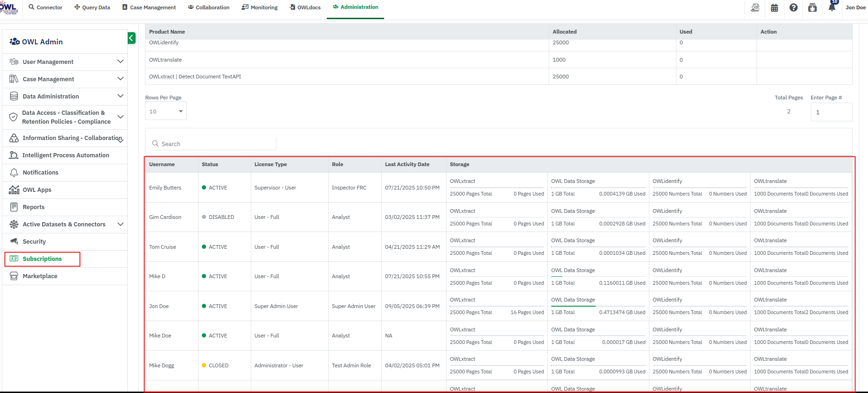Open the notifications bell with badge
This screenshot has height=393, width=868.
(x=832, y=7)
